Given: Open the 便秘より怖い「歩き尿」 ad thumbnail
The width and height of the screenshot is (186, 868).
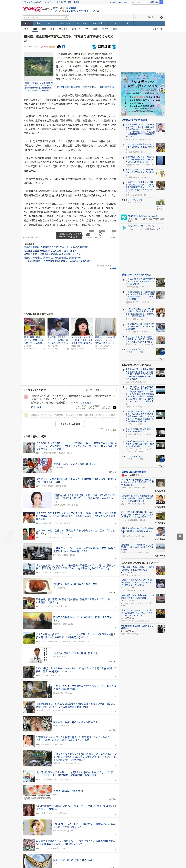Looking at the screenshot, I should 38,465.
